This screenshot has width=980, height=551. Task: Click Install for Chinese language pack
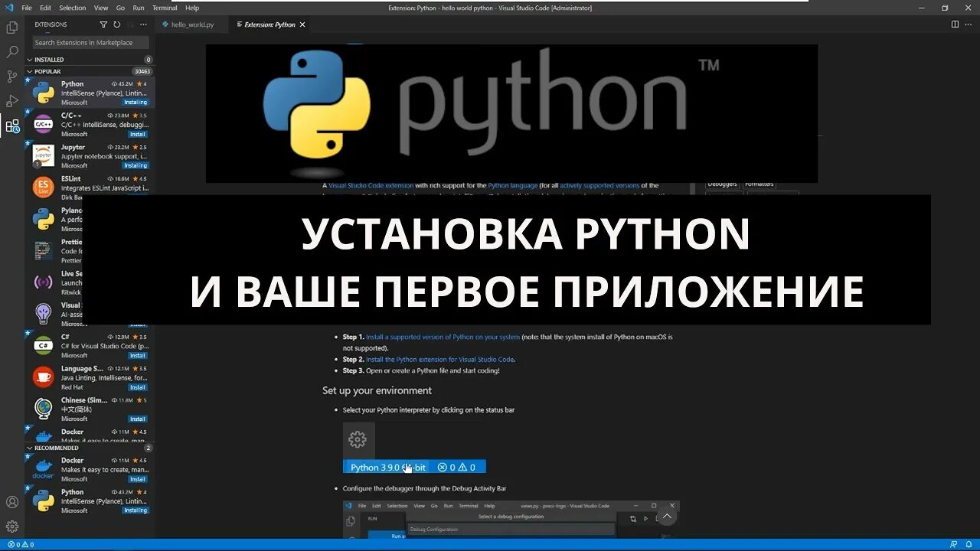138,419
